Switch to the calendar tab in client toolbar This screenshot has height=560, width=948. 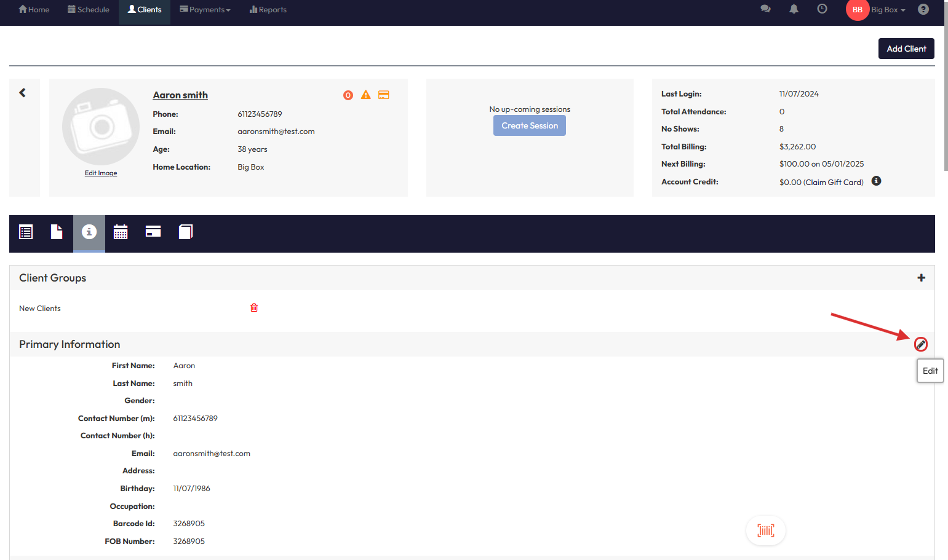[x=121, y=232]
